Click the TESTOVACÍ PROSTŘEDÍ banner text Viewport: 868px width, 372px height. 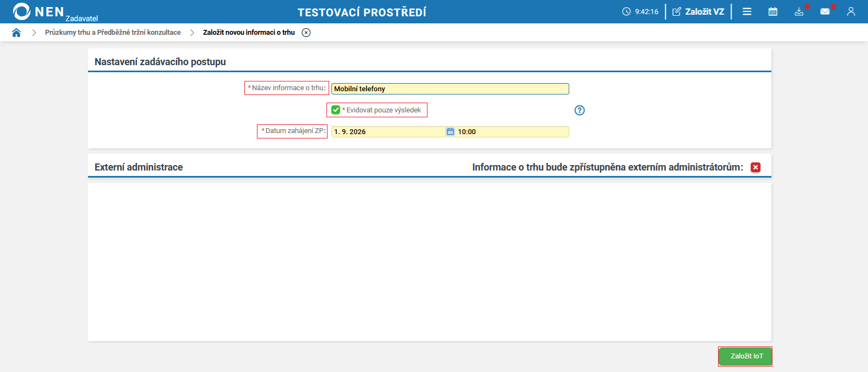[x=362, y=12]
